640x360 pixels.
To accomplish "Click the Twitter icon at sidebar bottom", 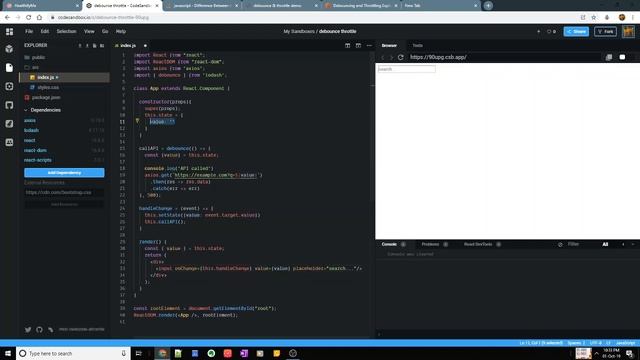I will (x=28, y=329).
